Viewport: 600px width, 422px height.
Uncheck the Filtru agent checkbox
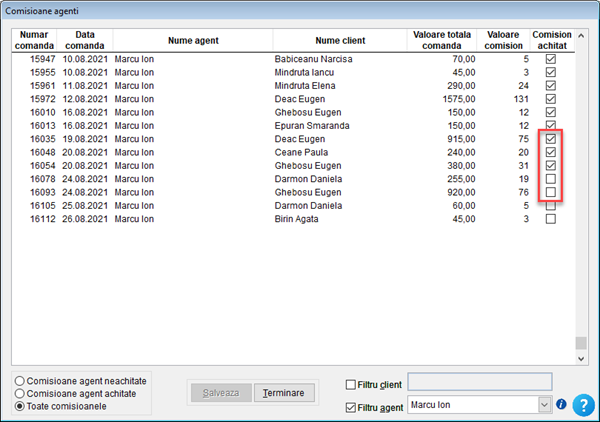[351, 407]
